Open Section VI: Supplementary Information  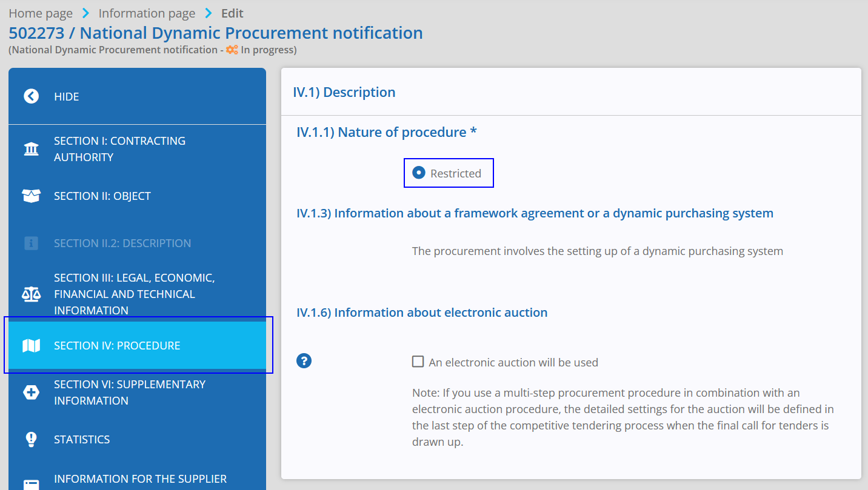(130, 392)
